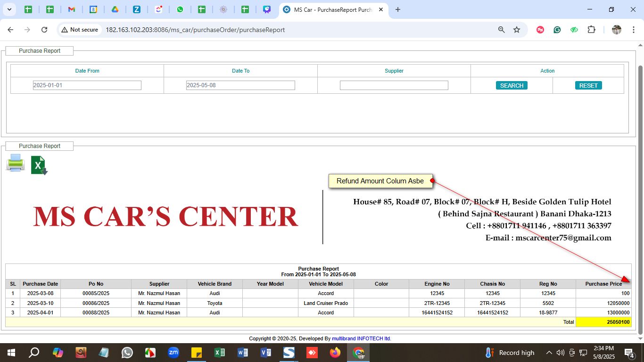Click Reg No cell 5502
Viewport: 644px width, 362px height.
tap(548, 303)
